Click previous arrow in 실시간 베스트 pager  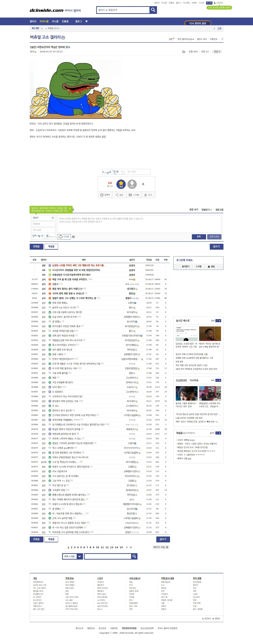217,321
